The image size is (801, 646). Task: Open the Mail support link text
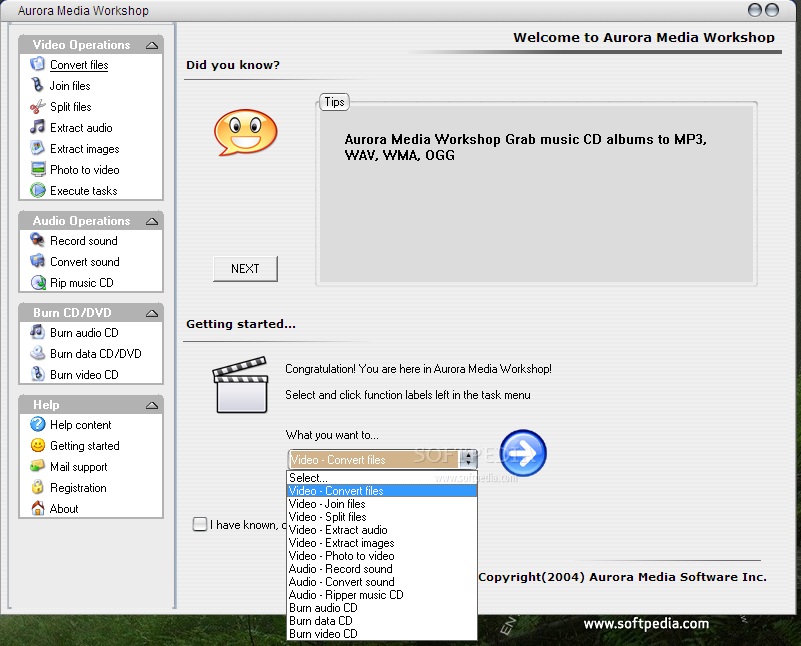point(79,467)
